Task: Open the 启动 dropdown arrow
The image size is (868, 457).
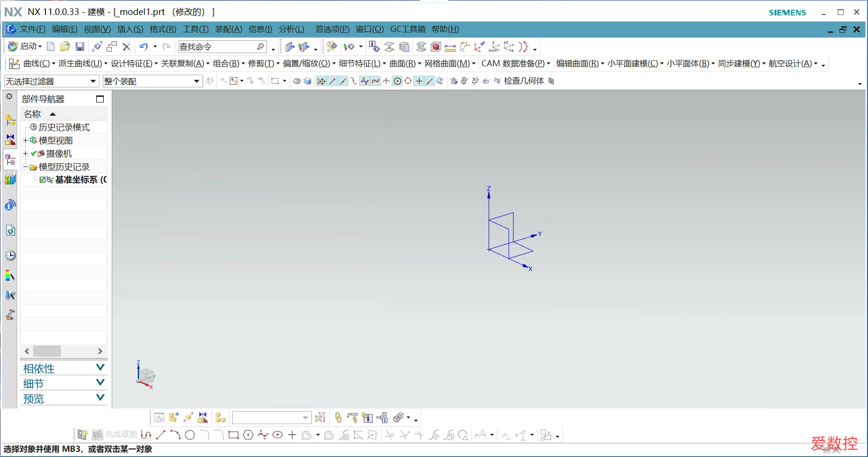Action: click(x=40, y=47)
